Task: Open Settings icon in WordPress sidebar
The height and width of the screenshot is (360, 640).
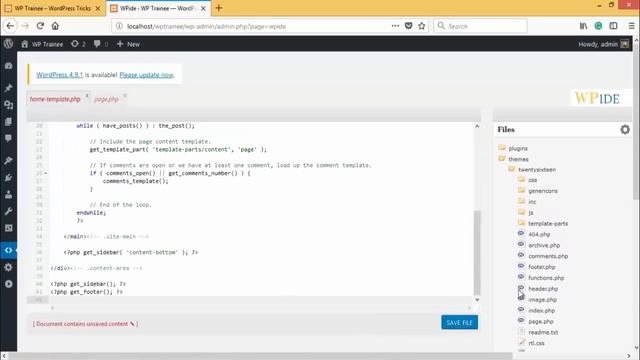Action: 9,267
